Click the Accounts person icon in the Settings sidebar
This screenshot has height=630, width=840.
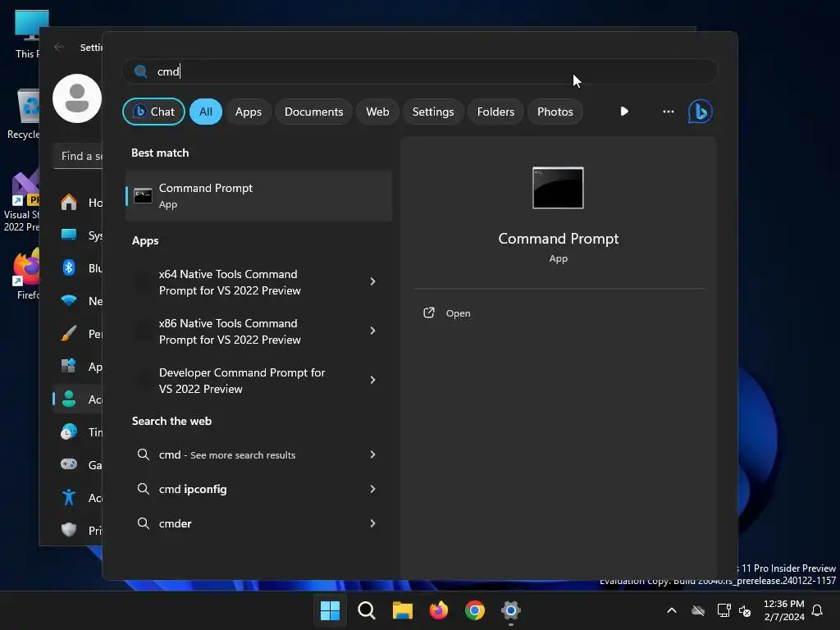click(69, 399)
